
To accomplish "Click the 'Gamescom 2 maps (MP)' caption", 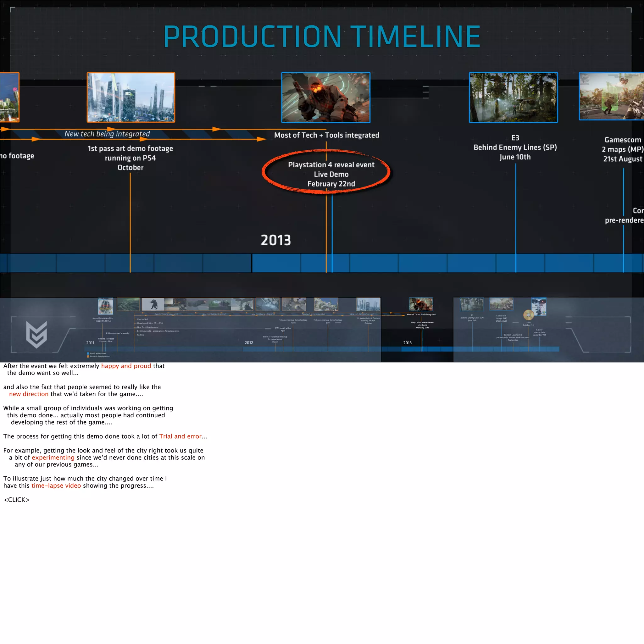I will (623, 149).
